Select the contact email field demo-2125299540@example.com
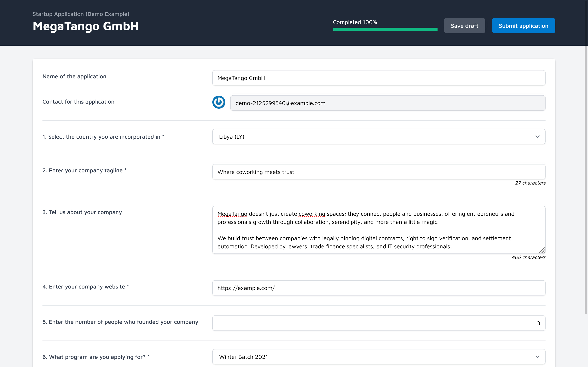The width and height of the screenshot is (588, 367). click(x=387, y=103)
